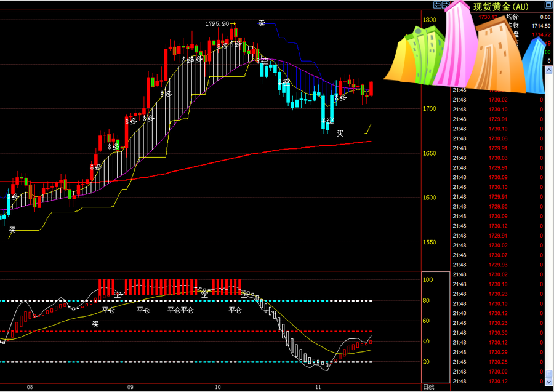The image size is (554, 392).
Task: Select tick row with price 1730.06
Action: (x=498, y=138)
